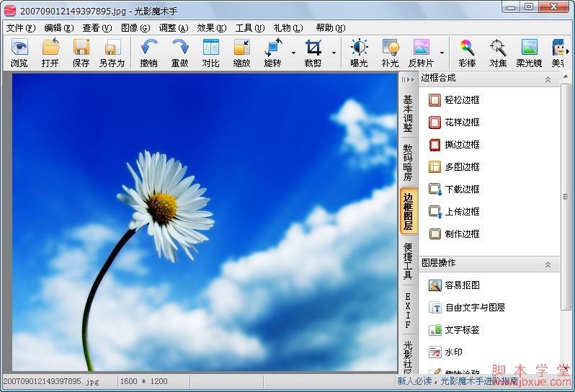
Task: Add a 文字标签 (Text Label)
Action: [x=454, y=329]
